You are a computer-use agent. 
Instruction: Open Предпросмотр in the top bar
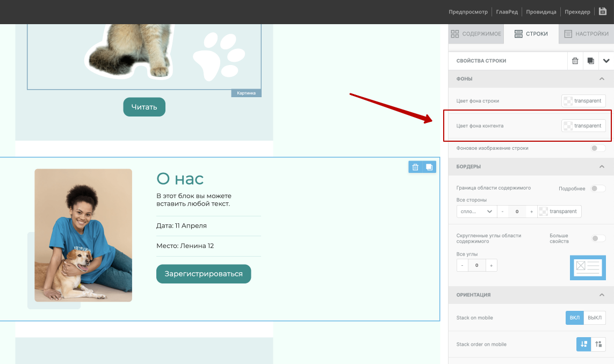[468, 12]
